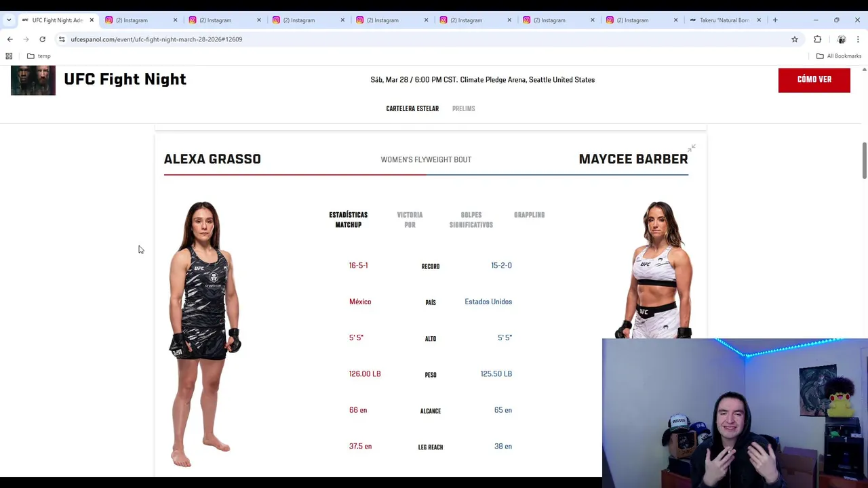Viewport: 868px width, 488px height.
Task: Close the first Instagram tab
Action: (175, 20)
